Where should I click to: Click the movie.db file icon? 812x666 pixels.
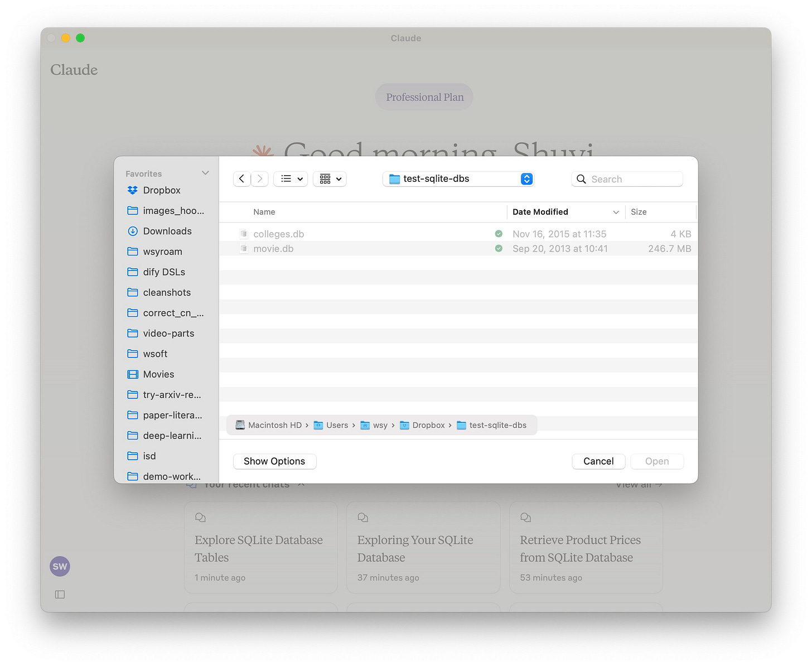tap(244, 249)
